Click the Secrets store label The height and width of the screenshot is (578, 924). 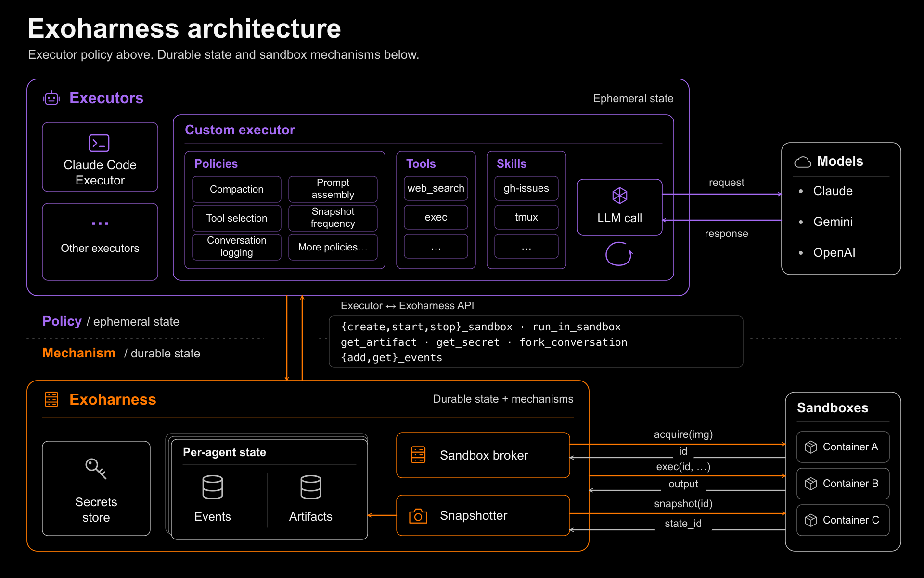pos(96,510)
